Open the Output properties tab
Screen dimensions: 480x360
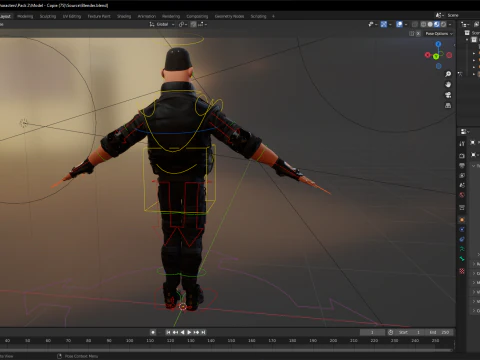(462, 166)
